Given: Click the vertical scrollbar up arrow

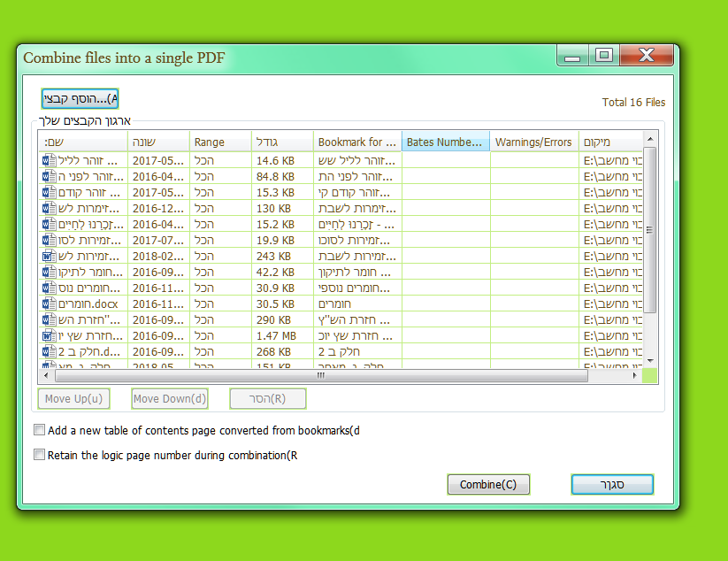Looking at the screenshot, I should click(650, 139).
